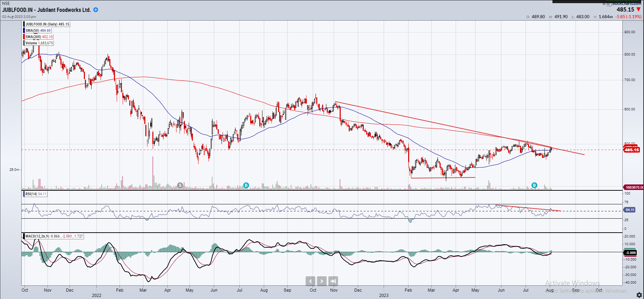Select the Volume legend label
This screenshot has width=644, height=299.
tap(39, 43)
